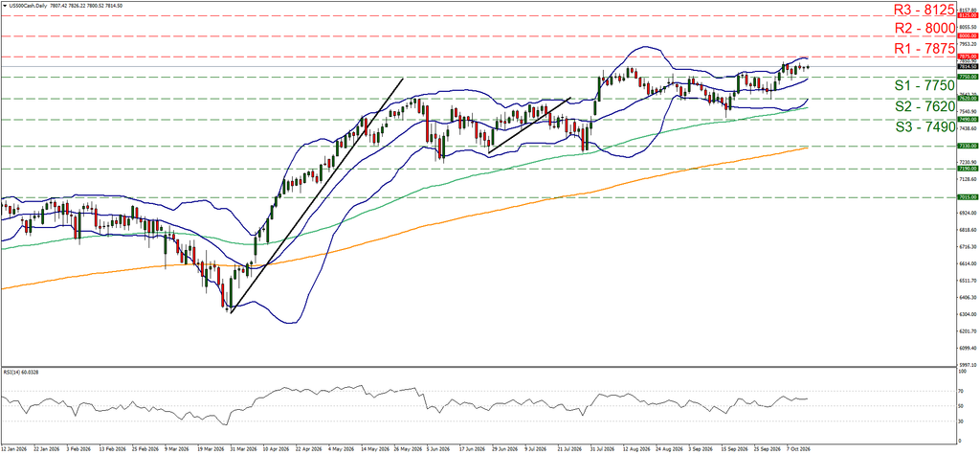980x455 pixels.
Task: Click the S2 - 7620 support label
Action: coord(924,106)
